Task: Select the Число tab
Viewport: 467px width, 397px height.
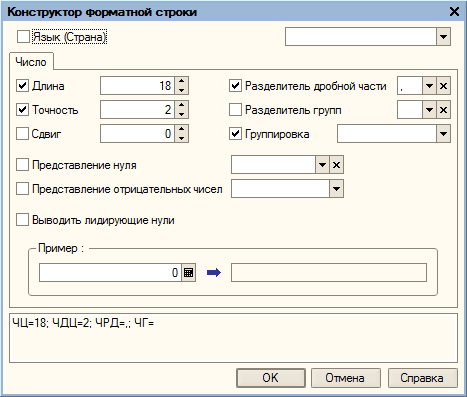Action: [x=31, y=62]
